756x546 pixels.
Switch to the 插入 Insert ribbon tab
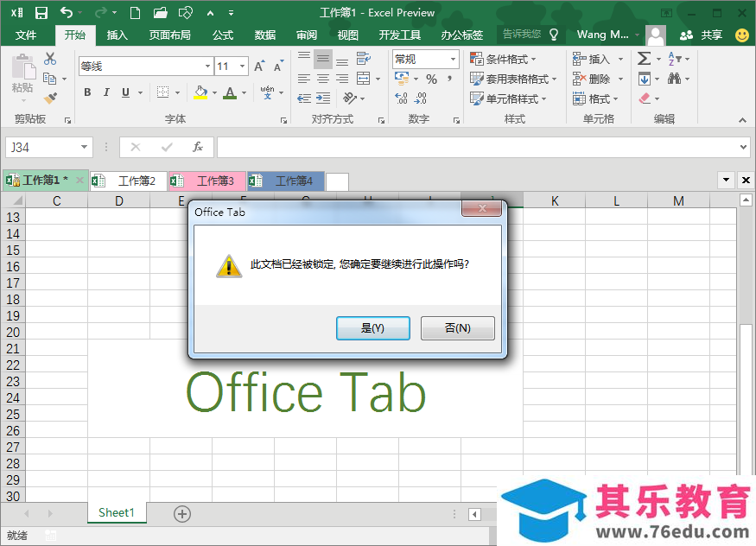click(118, 35)
